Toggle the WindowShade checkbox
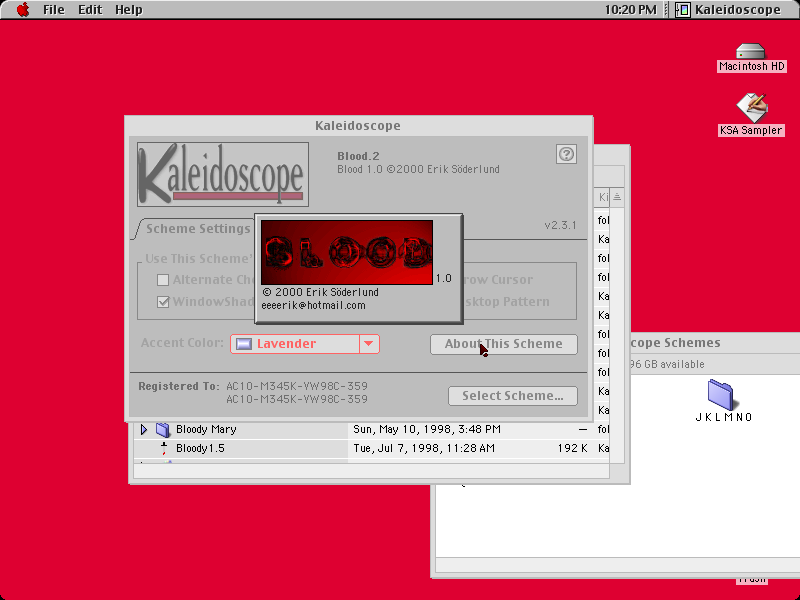Image resolution: width=800 pixels, height=600 pixels. 163,302
